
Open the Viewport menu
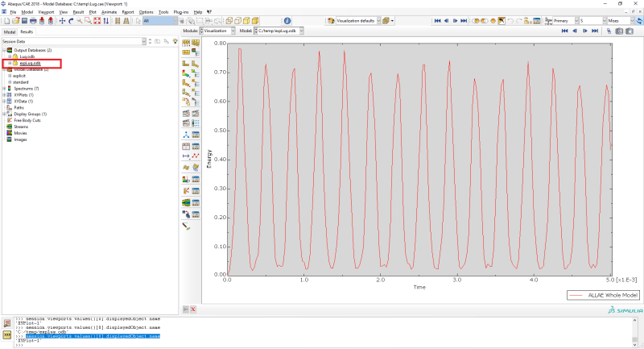click(46, 12)
